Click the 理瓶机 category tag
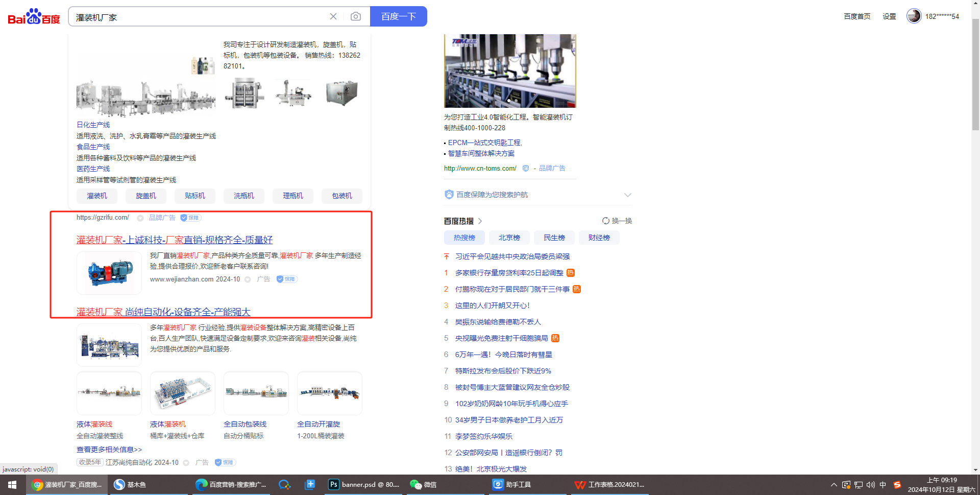This screenshot has width=980, height=495. click(293, 196)
